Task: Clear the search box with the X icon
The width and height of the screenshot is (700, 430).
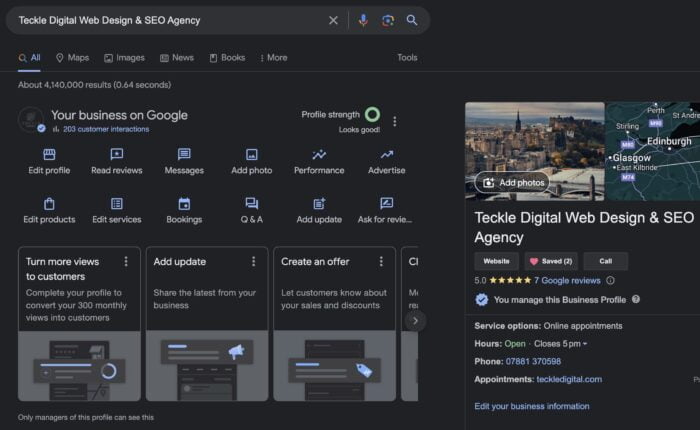Action: click(x=333, y=21)
